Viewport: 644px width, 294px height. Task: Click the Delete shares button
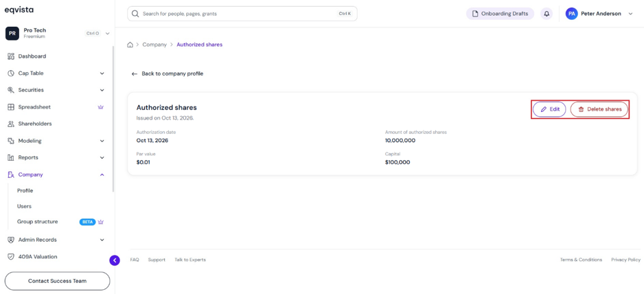tap(599, 109)
